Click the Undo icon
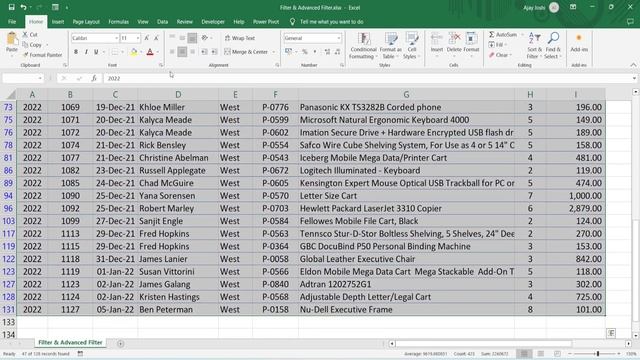640x360 pixels. tap(23, 7)
